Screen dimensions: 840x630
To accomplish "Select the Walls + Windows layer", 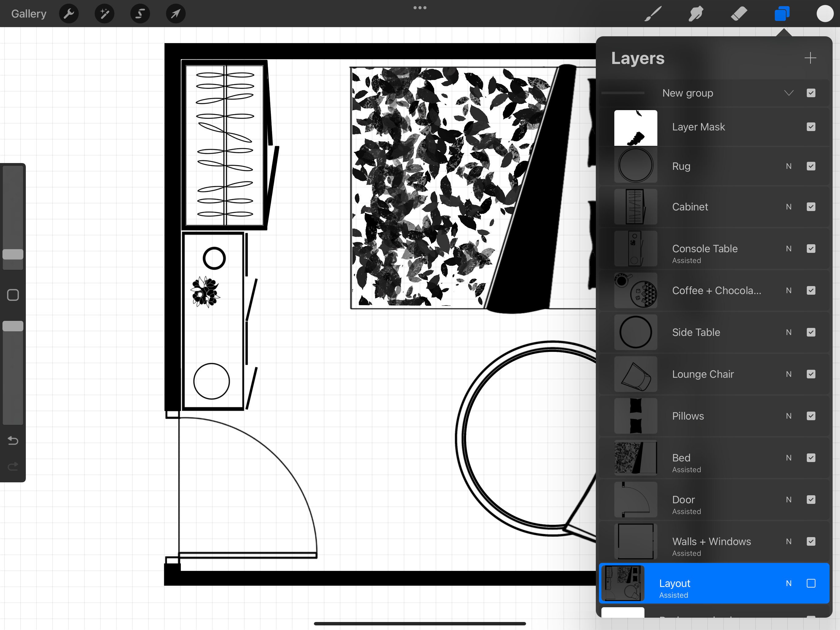I will coord(722,541).
